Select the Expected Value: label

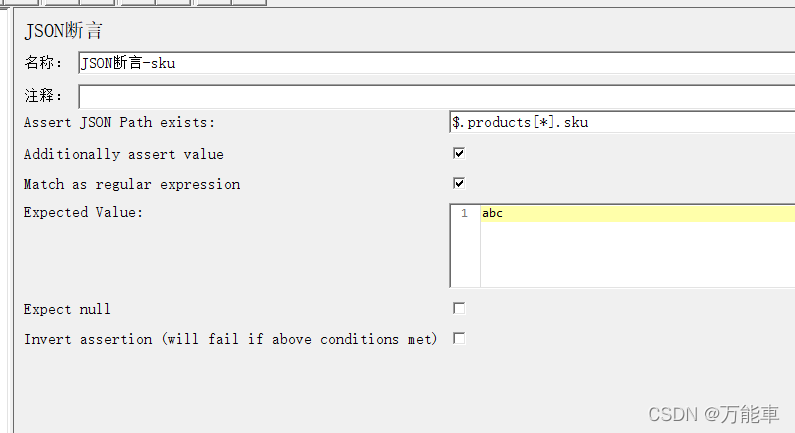tap(84, 212)
